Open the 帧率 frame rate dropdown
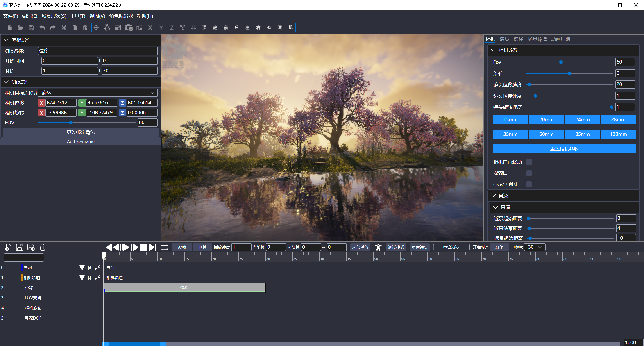Image resolution: width=644 pixels, height=346 pixels. [535, 247]
